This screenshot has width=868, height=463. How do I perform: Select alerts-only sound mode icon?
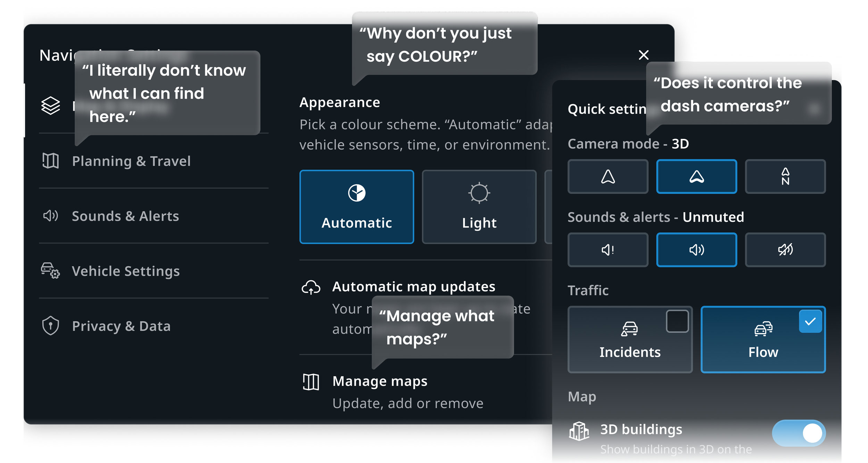coord(608,250)
